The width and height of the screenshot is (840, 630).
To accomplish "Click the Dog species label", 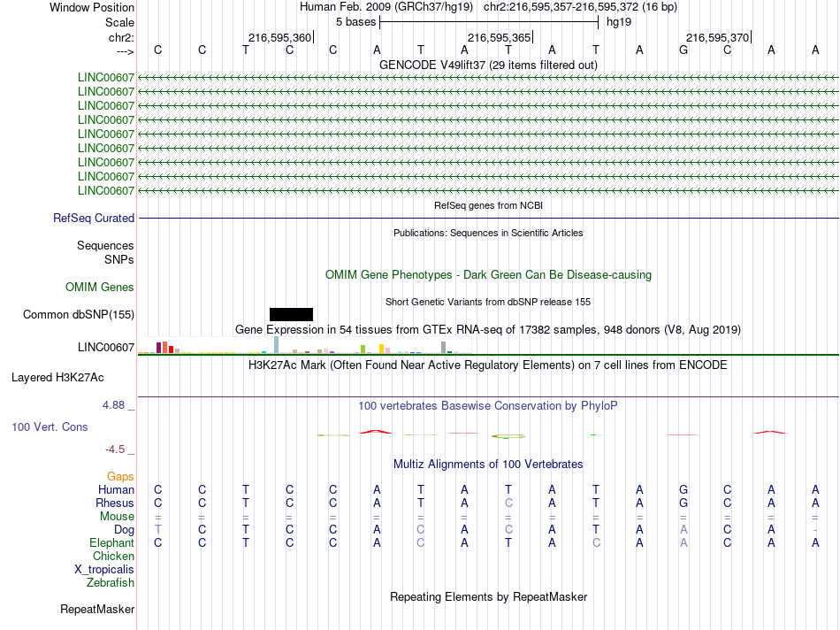I will click(125, 530).
